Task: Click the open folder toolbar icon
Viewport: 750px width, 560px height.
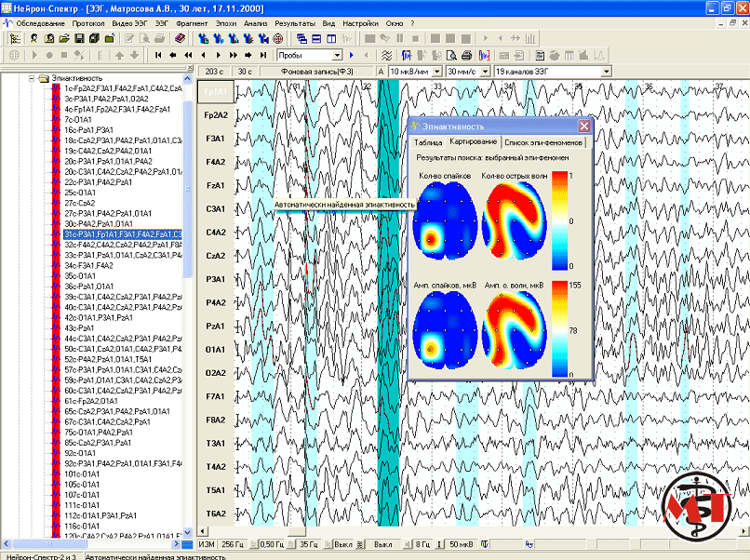Action: (x=64, y=38)
